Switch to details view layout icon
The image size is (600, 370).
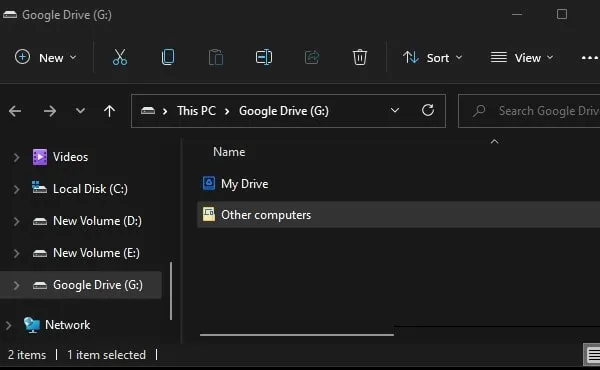[x=592, y=354]
